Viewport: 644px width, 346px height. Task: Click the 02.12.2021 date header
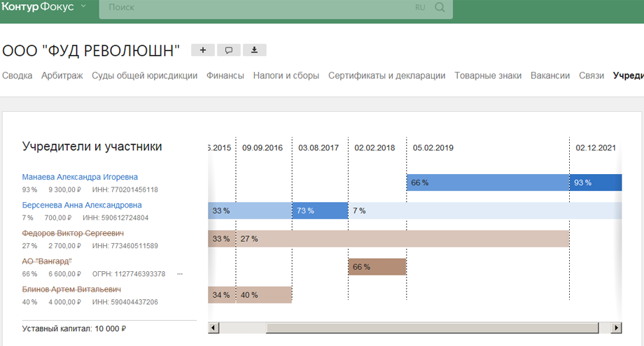[x=596, y=147]
